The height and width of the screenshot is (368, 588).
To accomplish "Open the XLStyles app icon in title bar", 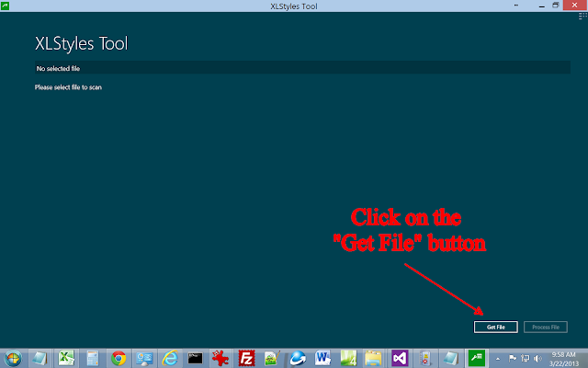I will pyautogui.click(x=5, y=6).
